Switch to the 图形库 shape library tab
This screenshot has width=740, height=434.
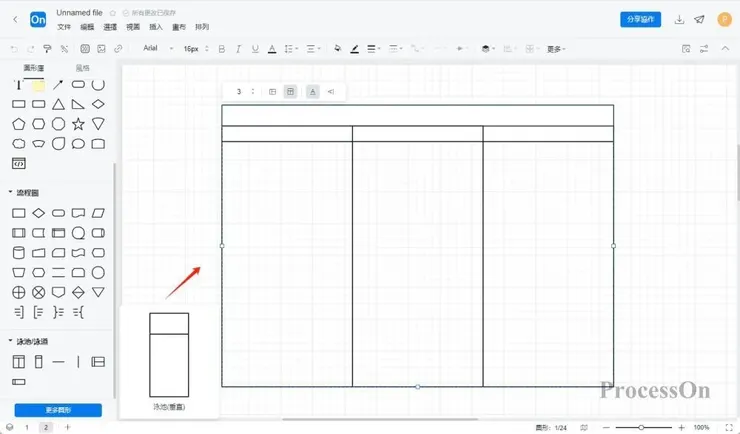(34, 68)
